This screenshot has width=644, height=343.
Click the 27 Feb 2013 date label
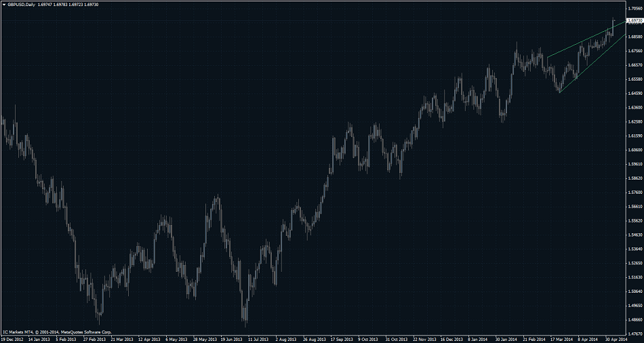[94, 339]
